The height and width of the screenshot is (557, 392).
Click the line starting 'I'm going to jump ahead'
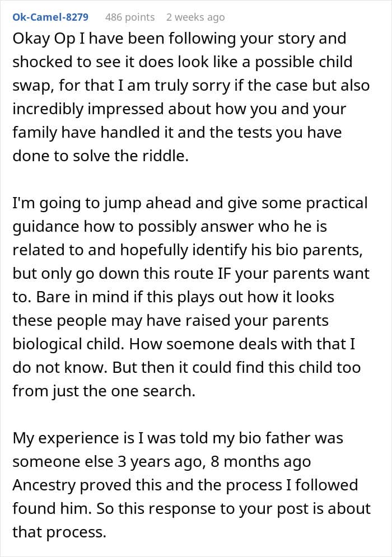(190, 203)
